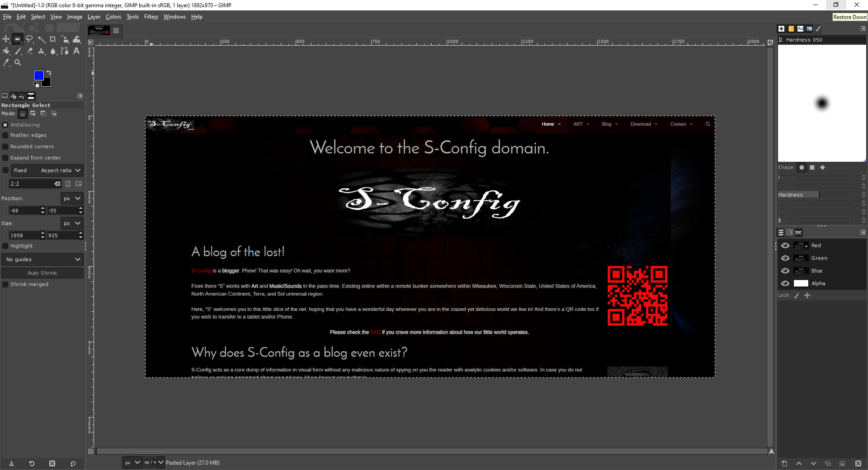Open the Colors menu
The image size is (868, 470).
point(113,17)
